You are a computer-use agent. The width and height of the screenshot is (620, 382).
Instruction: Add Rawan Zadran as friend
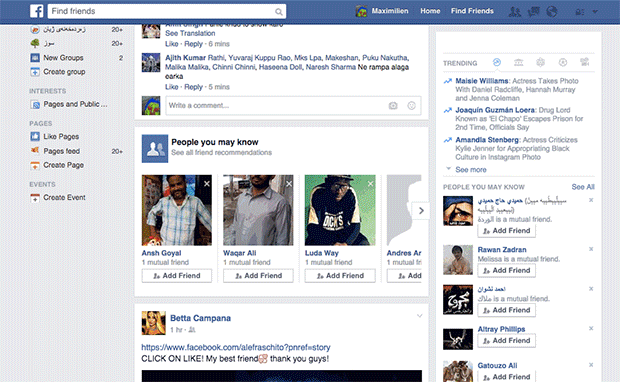click(507, 270)
